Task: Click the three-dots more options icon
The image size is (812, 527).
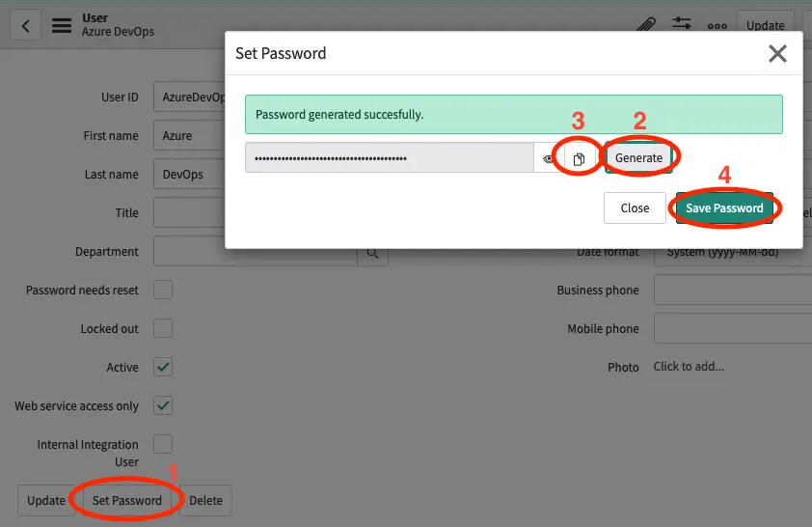Action: point(717,26)
